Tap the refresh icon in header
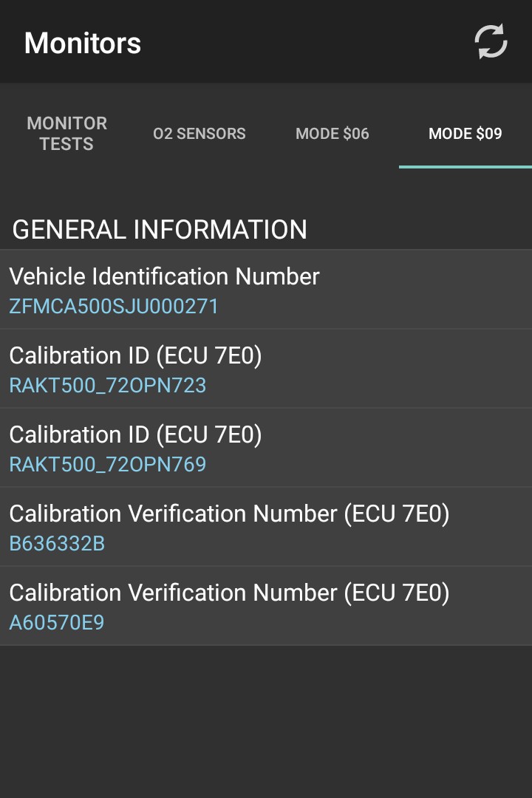Image resolution: width=532 pixels, height=798 pixels. tap(491, 41)
